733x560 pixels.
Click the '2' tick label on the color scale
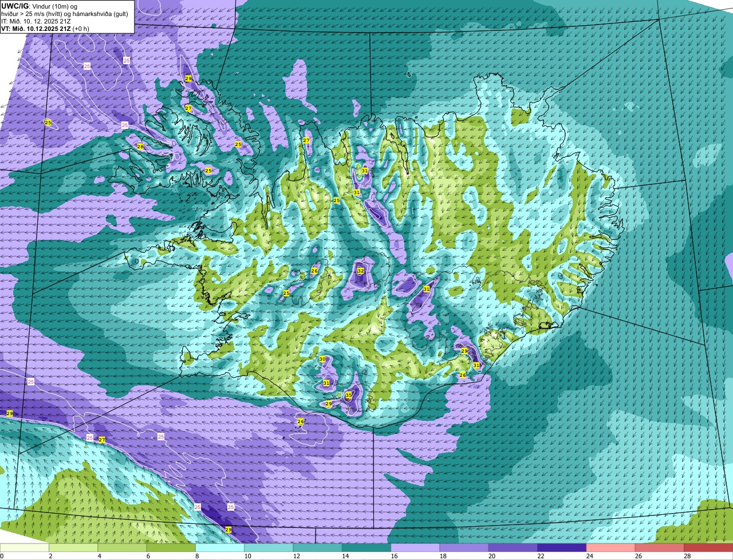(49, 556)
